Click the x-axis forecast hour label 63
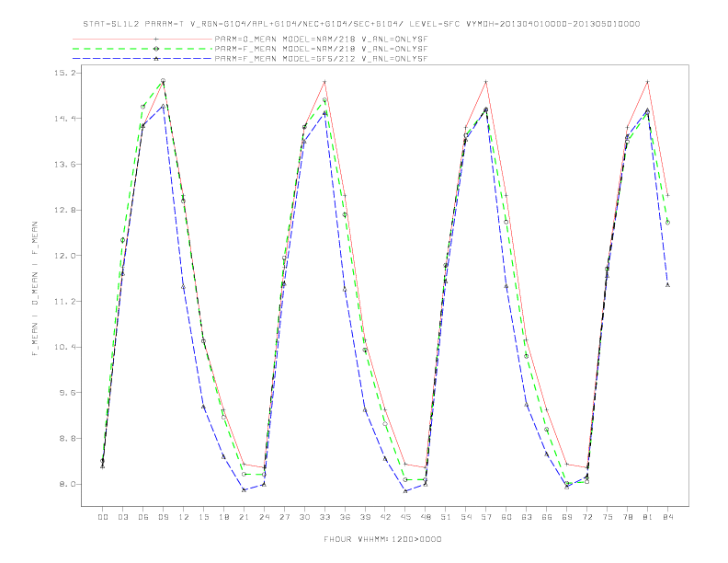The width and height of the screenshot is (728, 563). click(527, 517)
